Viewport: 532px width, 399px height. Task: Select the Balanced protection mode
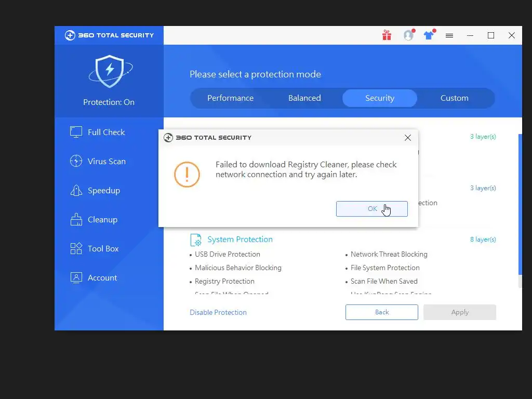click(304, 98)
